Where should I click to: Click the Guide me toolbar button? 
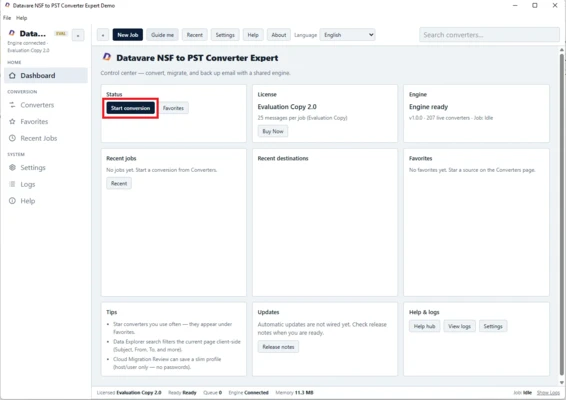click(x=162, y=35)
